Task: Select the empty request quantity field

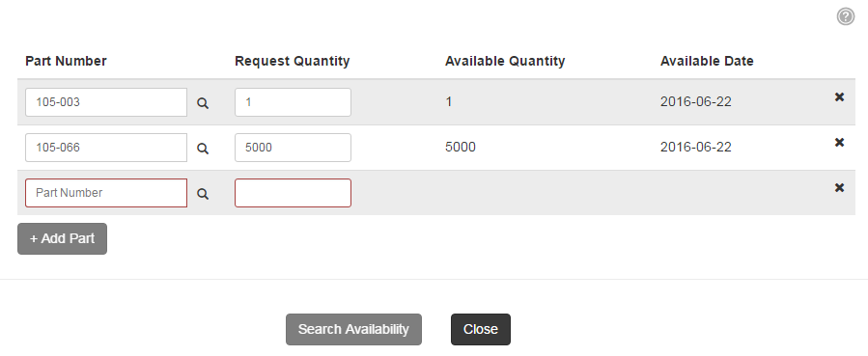Action: click(x=293, y=193)
